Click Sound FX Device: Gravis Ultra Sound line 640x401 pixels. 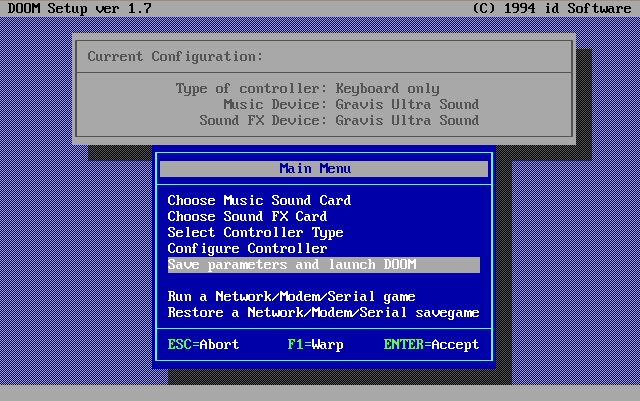coord(339,120)
